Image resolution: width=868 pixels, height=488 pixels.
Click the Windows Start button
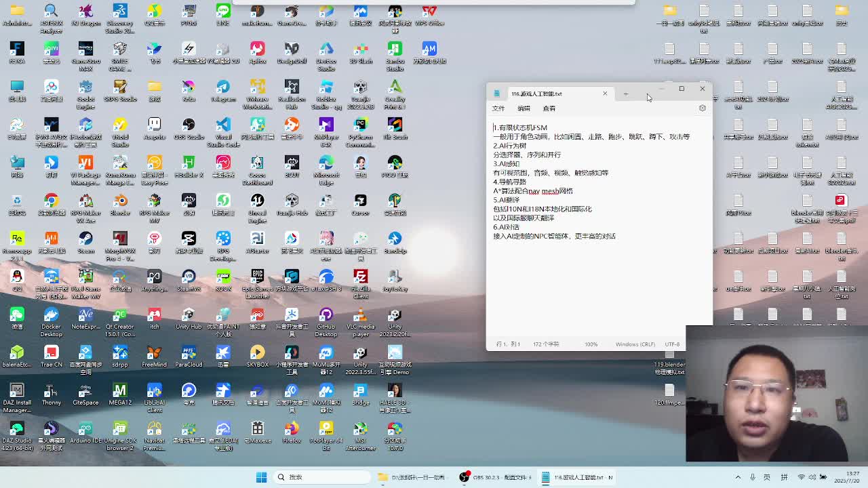[x=261, y=477]
